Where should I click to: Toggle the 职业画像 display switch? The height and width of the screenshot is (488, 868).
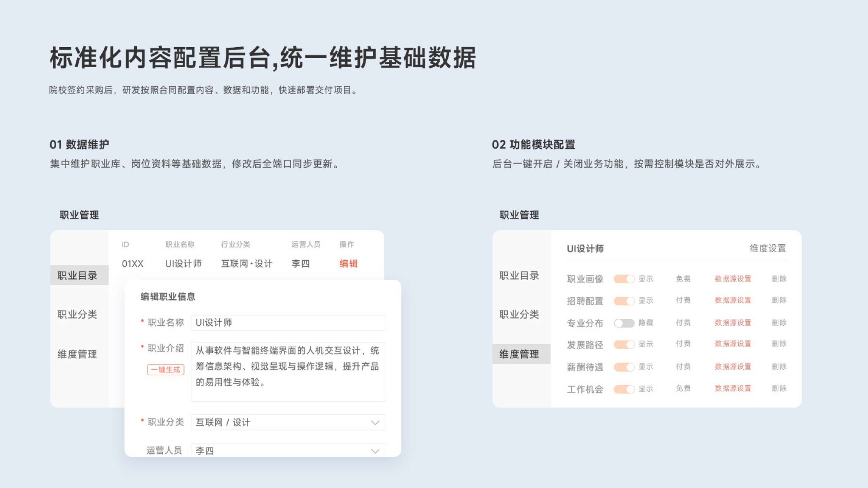[624, 279]
